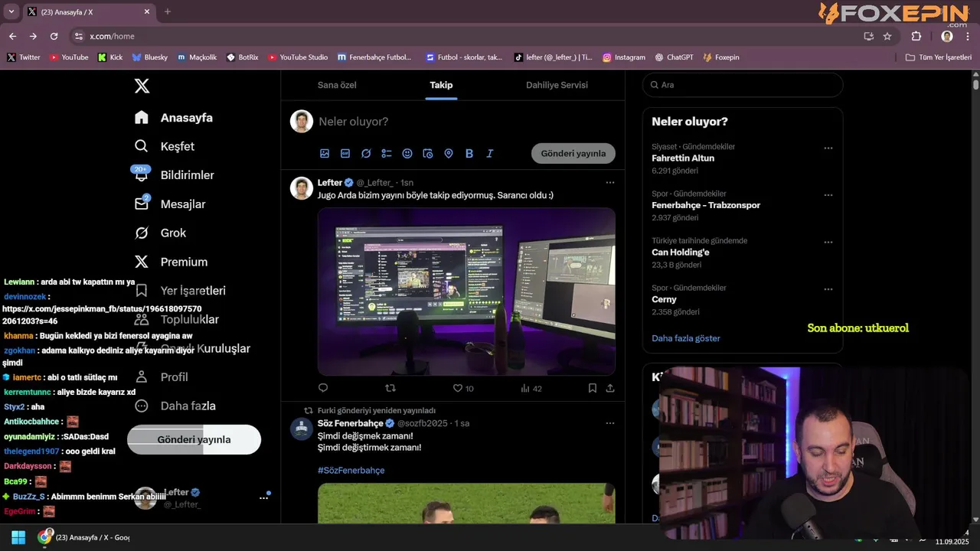The height and width of the screenshot is (551, 980).
Task: Open Fenerbahçe - Trabzonspor trend
Action: (x=706, y=205)
